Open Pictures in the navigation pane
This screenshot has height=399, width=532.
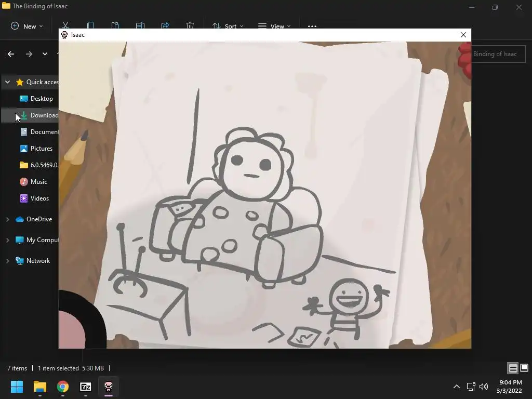tap(36, 149)
